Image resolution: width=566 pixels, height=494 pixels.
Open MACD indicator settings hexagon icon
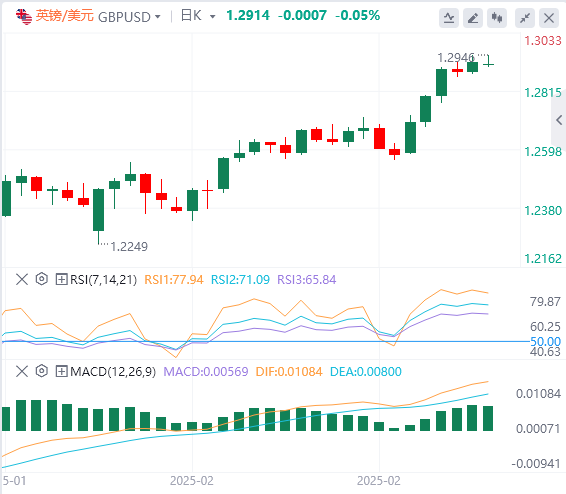(x=42, y=371)
